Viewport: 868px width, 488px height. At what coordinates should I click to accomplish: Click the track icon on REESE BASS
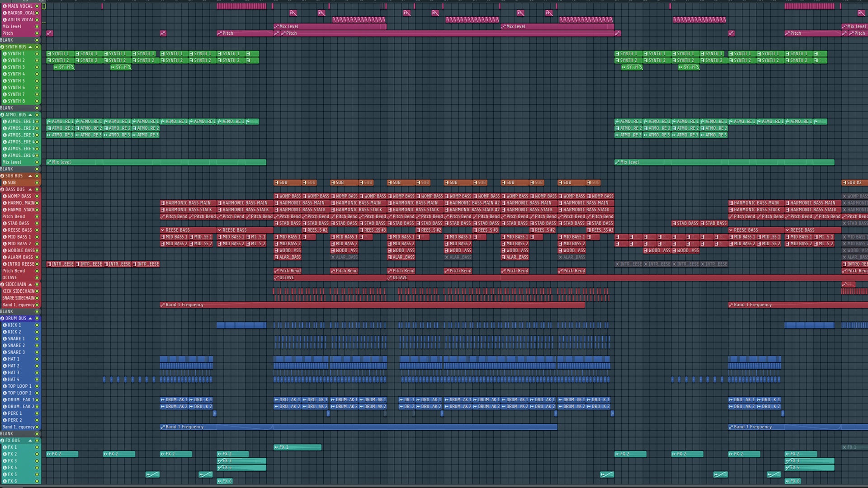click(5, 230)
